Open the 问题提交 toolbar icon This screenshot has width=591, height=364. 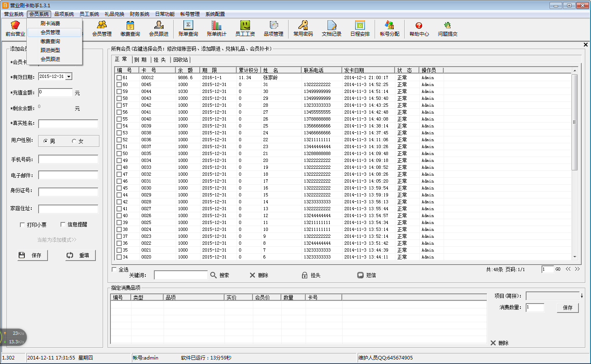pos(448,28)
